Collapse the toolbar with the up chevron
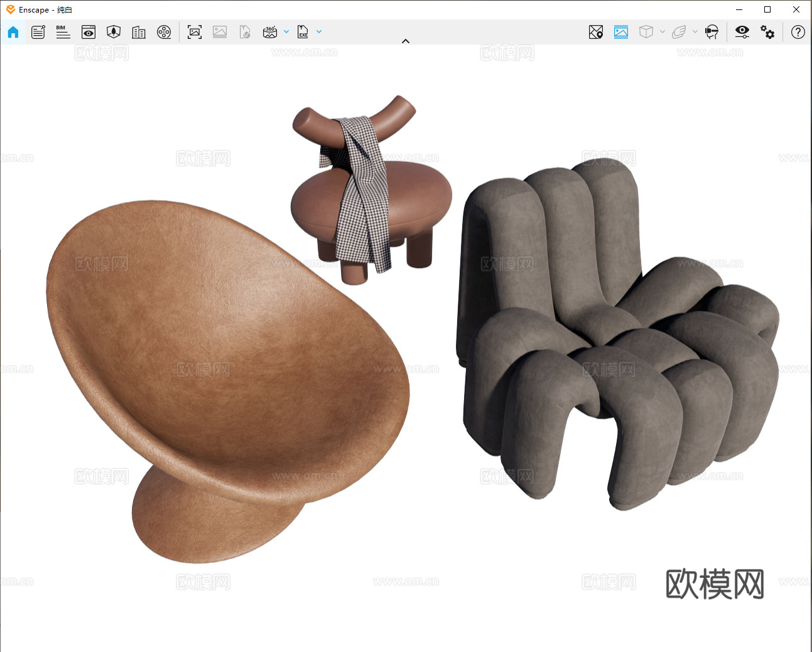Screen dimensions: 812x652 (x=406, y=41)
